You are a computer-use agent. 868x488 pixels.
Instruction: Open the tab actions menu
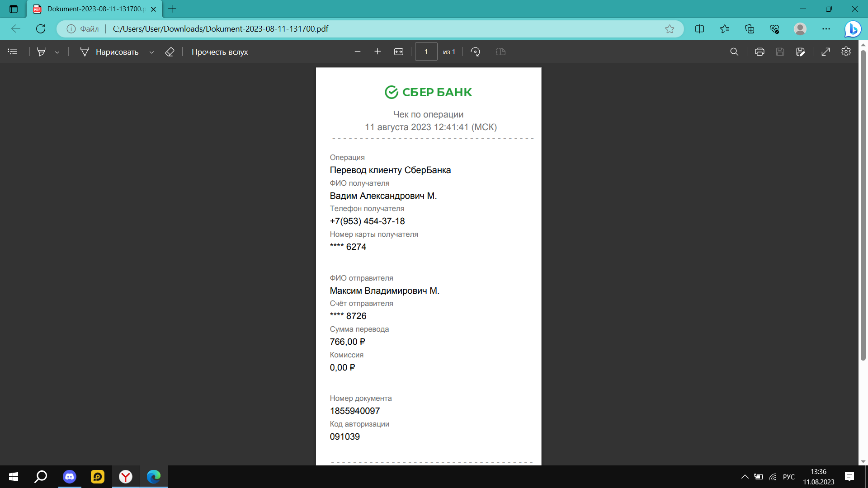[x=14, y=9]
